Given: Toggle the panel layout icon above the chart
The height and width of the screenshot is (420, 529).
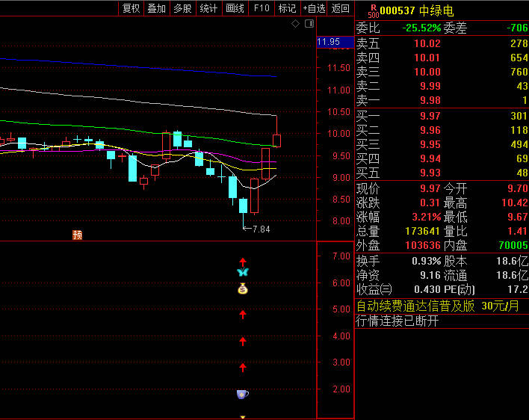Looking at the screenshot, I should pyautogui.click(x=309, y=24).
